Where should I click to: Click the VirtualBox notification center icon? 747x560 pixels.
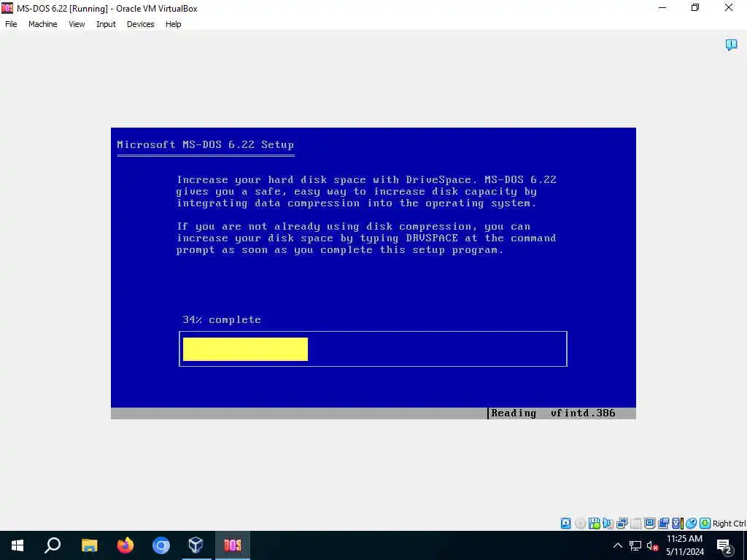pos(731,44)
